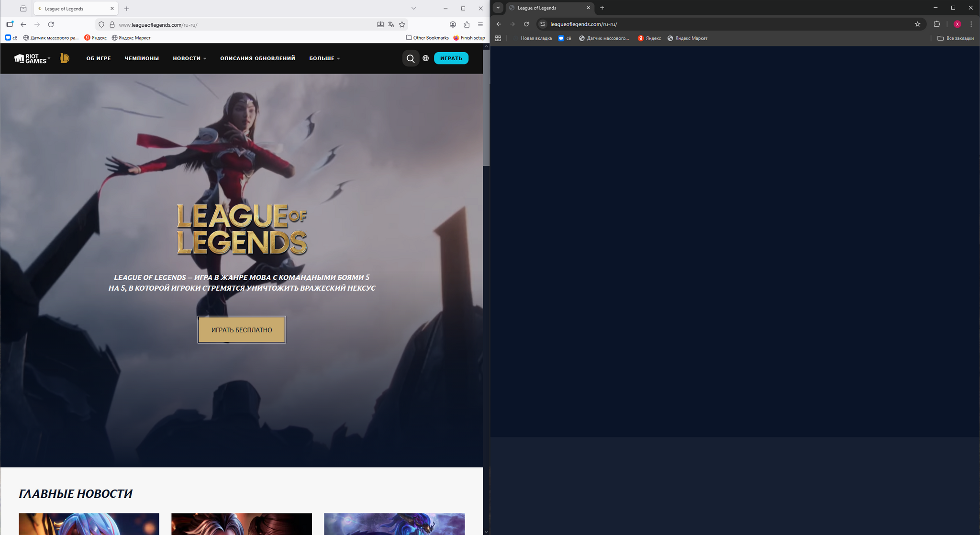Click the search magnifier icon on site

410,58
